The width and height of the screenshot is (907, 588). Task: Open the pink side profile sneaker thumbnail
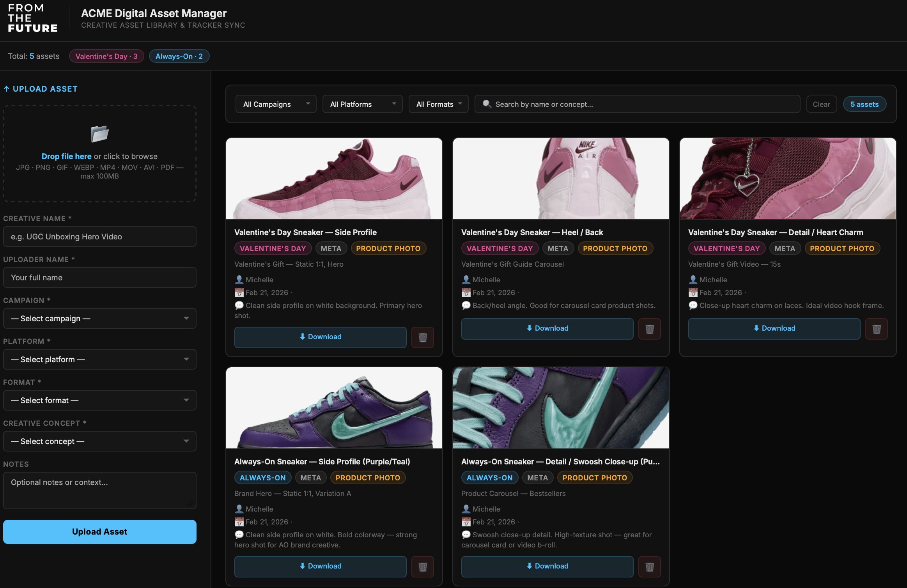[x=334, y=179]
